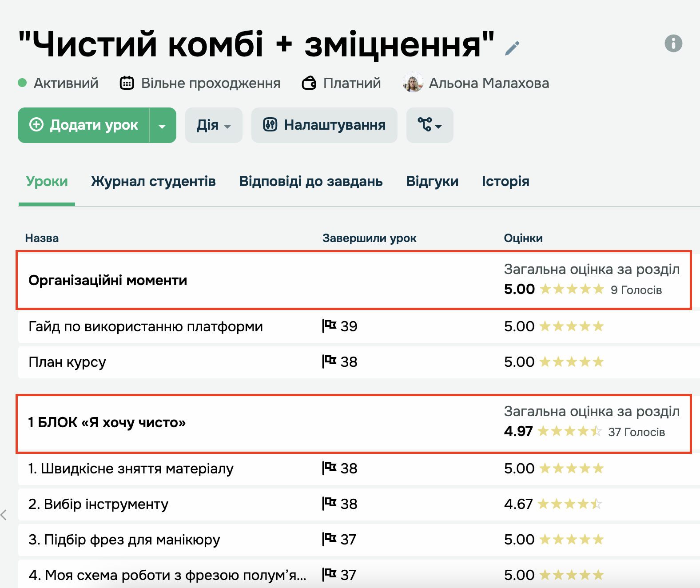Click Альона Малахова's avatar photo
700x588 pixels.
coord(413,83)
